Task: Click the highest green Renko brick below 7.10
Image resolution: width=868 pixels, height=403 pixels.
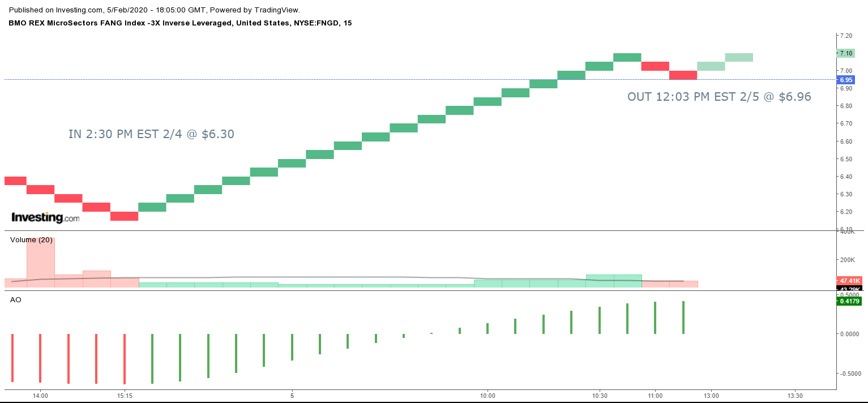Action: pos(627,57)
